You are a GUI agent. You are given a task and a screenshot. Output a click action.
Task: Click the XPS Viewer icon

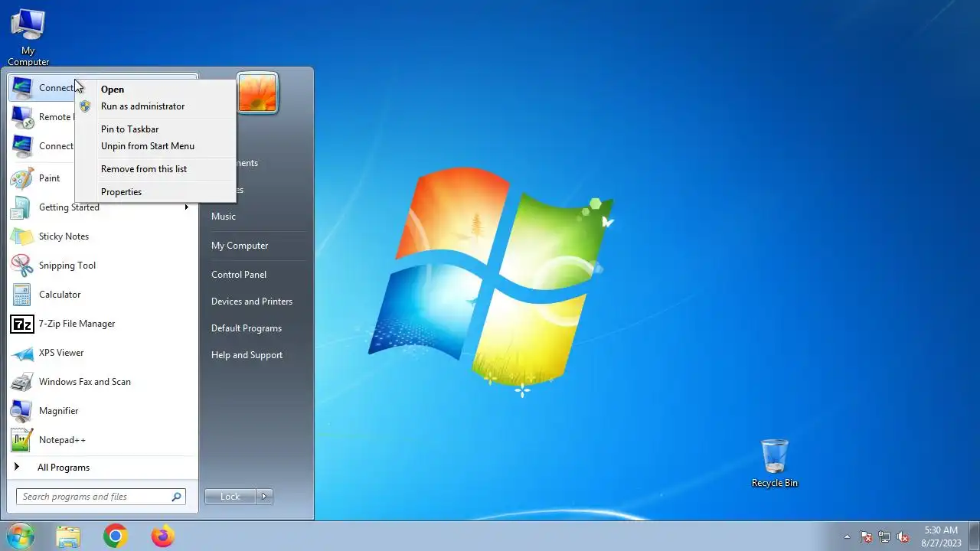(22, 353)
